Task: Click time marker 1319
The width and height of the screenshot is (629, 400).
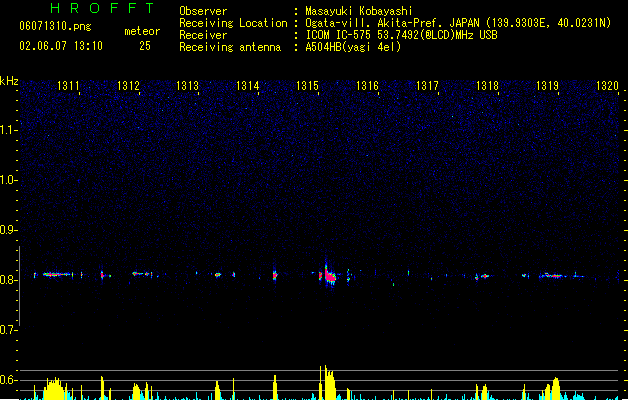Action: [547, 86]
